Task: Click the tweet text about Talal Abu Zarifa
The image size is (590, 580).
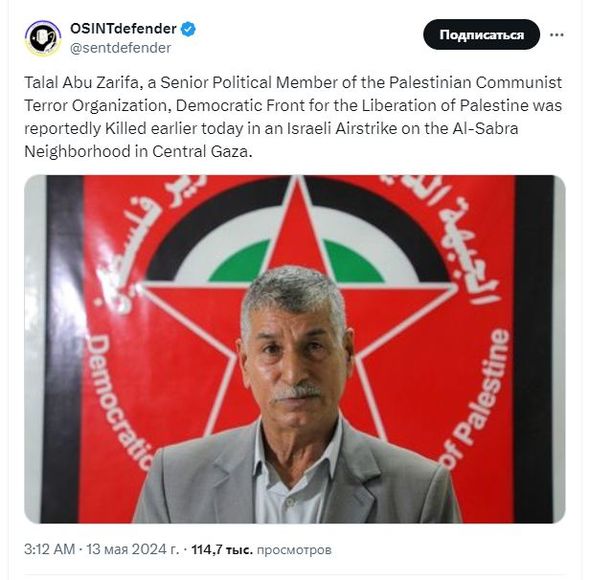Action: point(293,117)
